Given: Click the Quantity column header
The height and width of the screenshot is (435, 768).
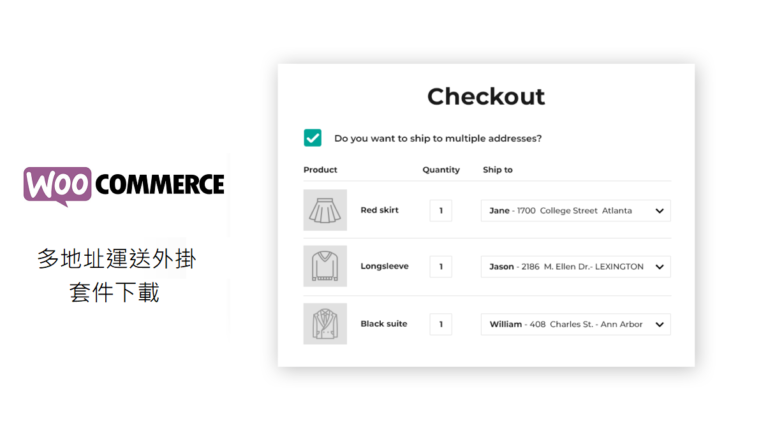Looking at the screenshot, I should 441,170.
